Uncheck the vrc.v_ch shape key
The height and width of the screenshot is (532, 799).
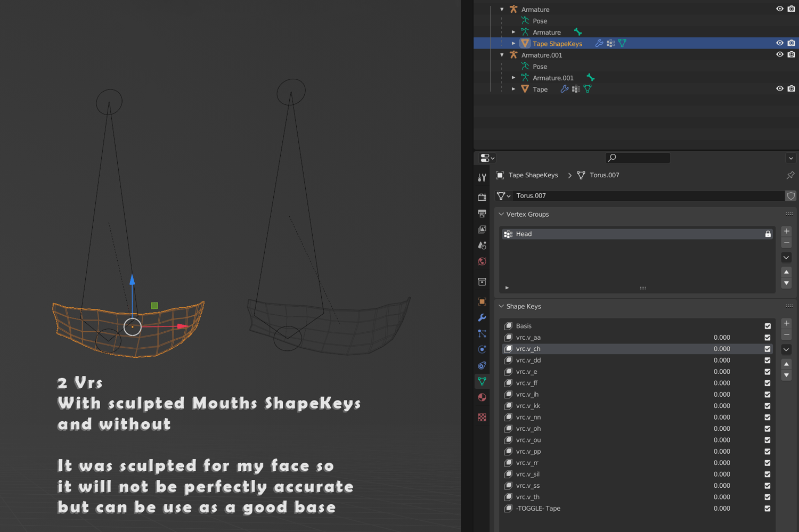pyautogui.click(x=768, y=349)
